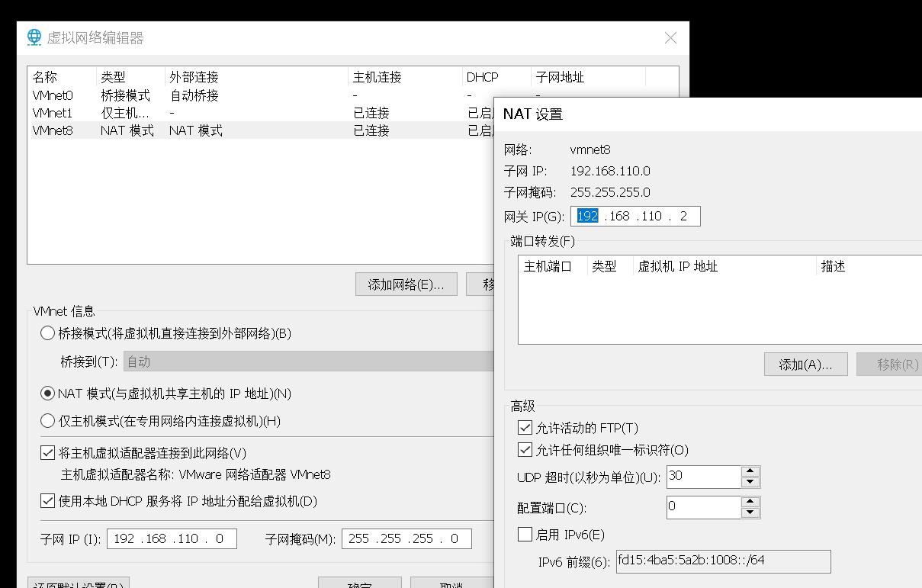Image resolution: width=922 pixels, height=588 pixels.
Task: Click the 添加网络(E)... button
Action: tap(406, 284)
